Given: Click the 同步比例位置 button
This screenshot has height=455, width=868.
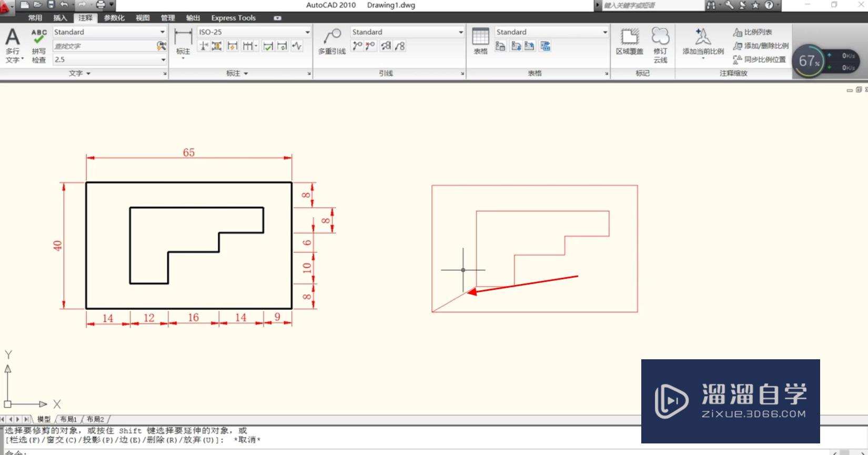Looking at the screenshot, I should (760, 59).
